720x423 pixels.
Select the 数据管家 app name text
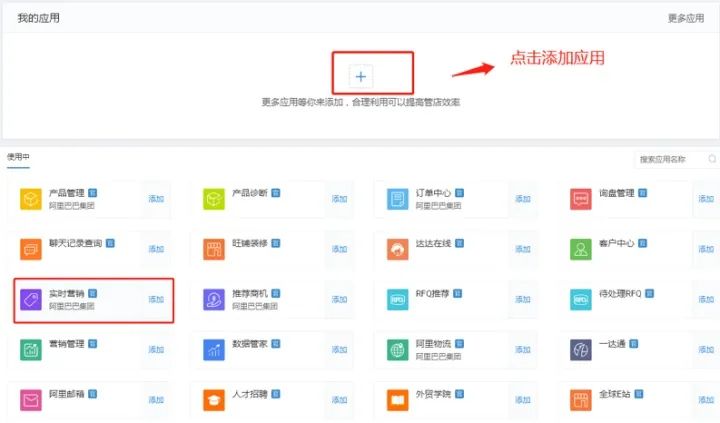click(x=250, y=344)
